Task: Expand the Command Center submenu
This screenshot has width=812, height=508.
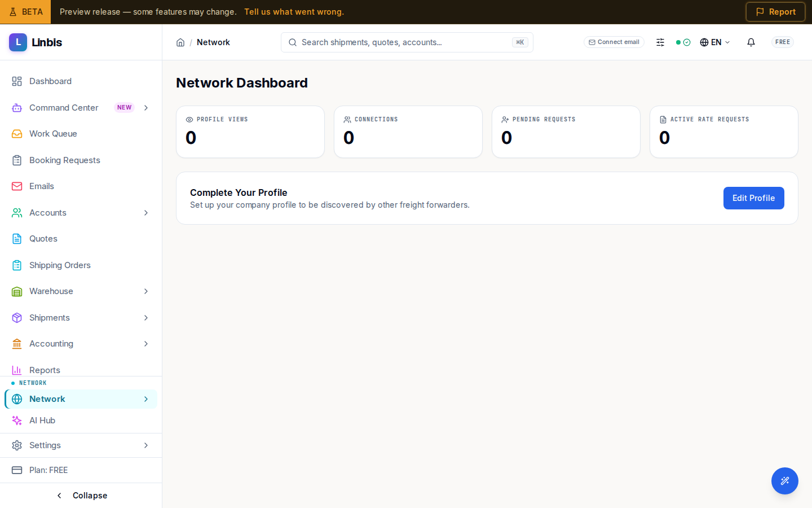Action: [146, 108]
